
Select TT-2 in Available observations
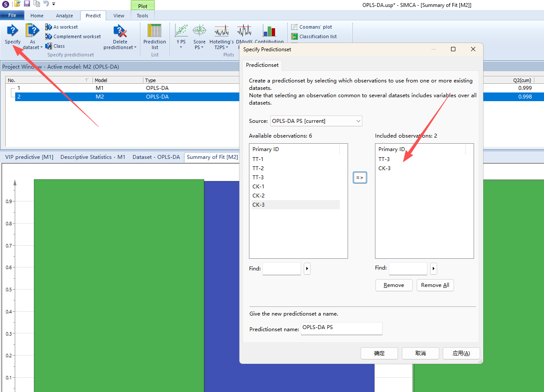[x=258, y=168]
